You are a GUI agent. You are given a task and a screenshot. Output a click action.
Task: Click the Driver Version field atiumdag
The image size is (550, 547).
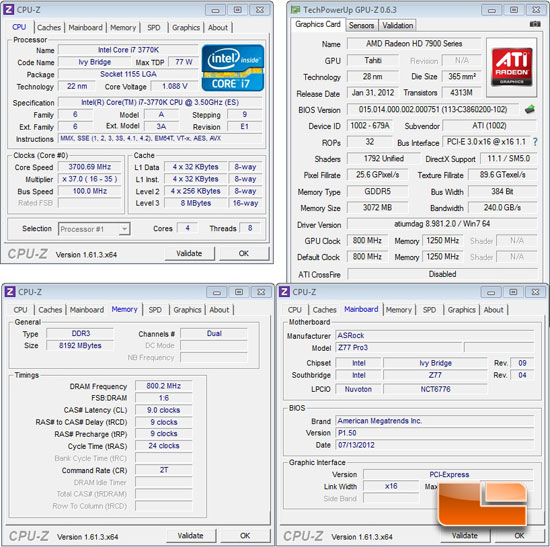click(442, 224)
